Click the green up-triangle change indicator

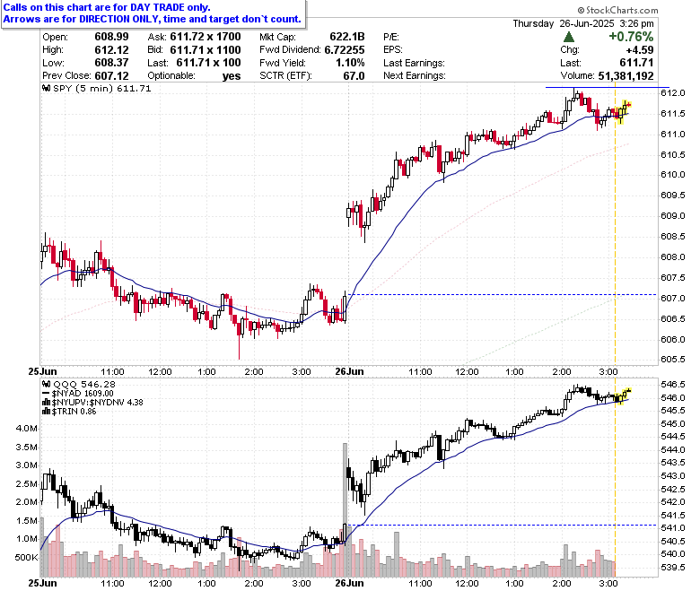point(569,37)
